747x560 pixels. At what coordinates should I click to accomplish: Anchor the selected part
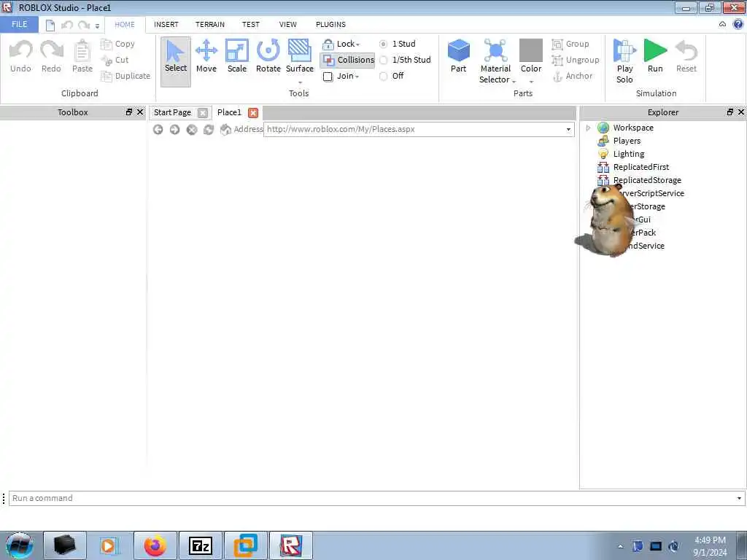pos(573,76)
